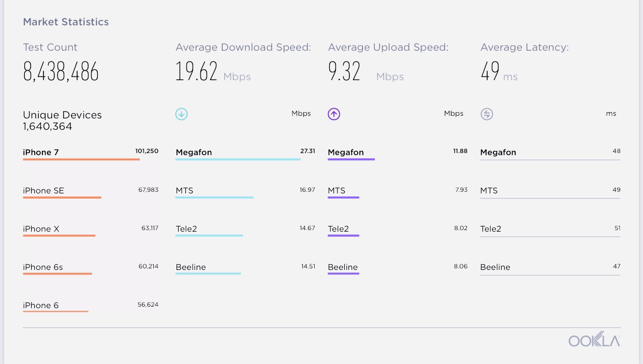Click Unique Devices count 1,640,364
The height and width of the screenshot is (364, 643).
click(48, 127)
